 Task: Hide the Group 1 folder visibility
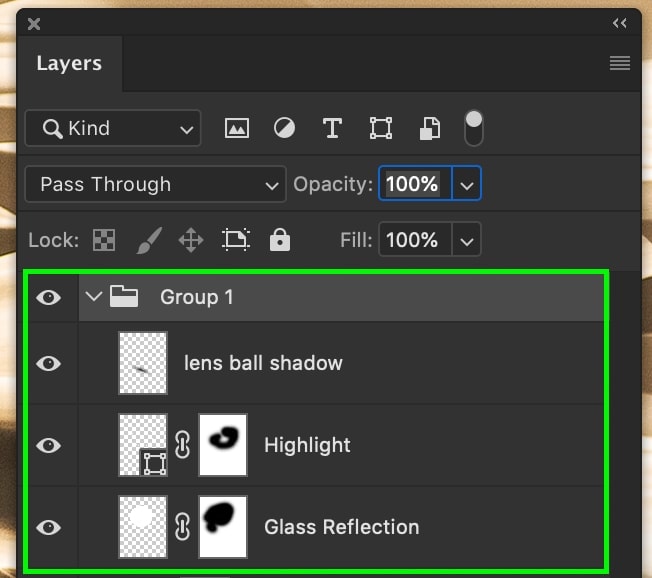coord(49,297)
